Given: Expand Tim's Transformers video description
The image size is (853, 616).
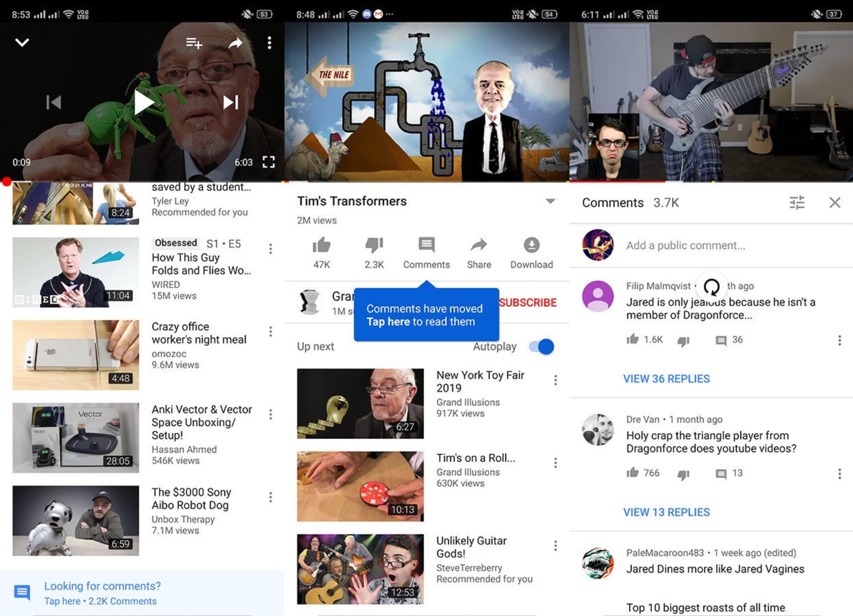Looking at the screenshot, I should [550, 201].
